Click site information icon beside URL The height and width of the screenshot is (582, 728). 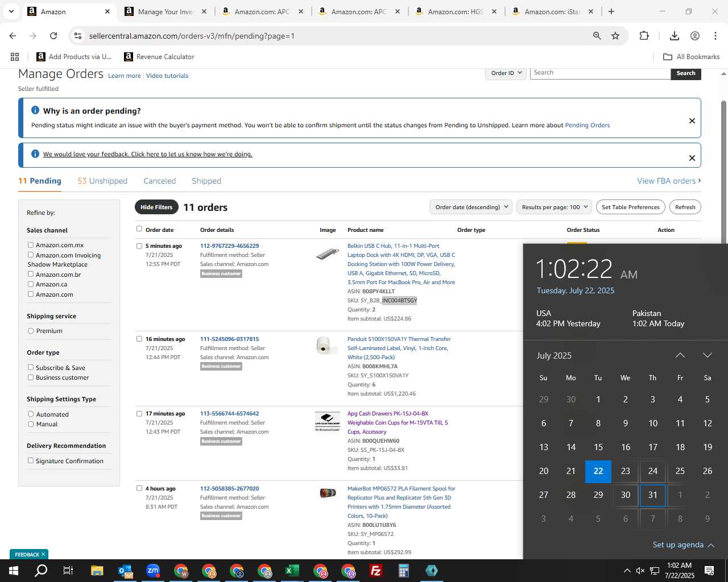tap(78, 36)
